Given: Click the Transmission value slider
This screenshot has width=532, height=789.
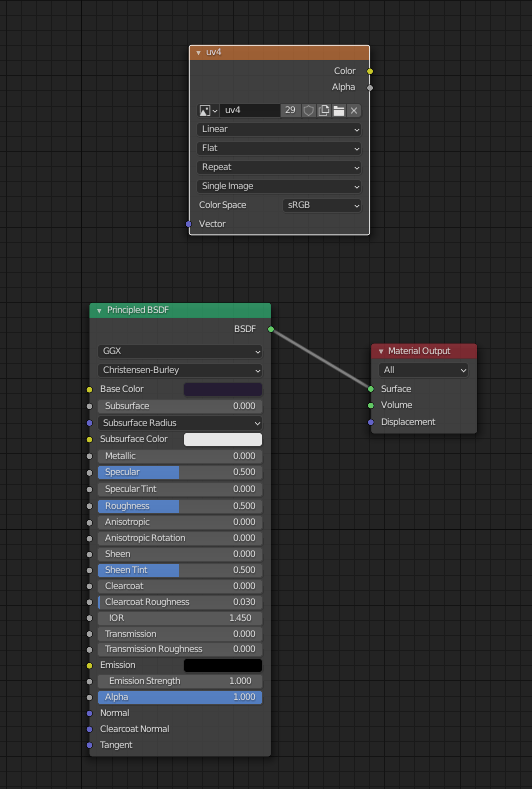Looking at the screenshot, I should coord(180,634).
